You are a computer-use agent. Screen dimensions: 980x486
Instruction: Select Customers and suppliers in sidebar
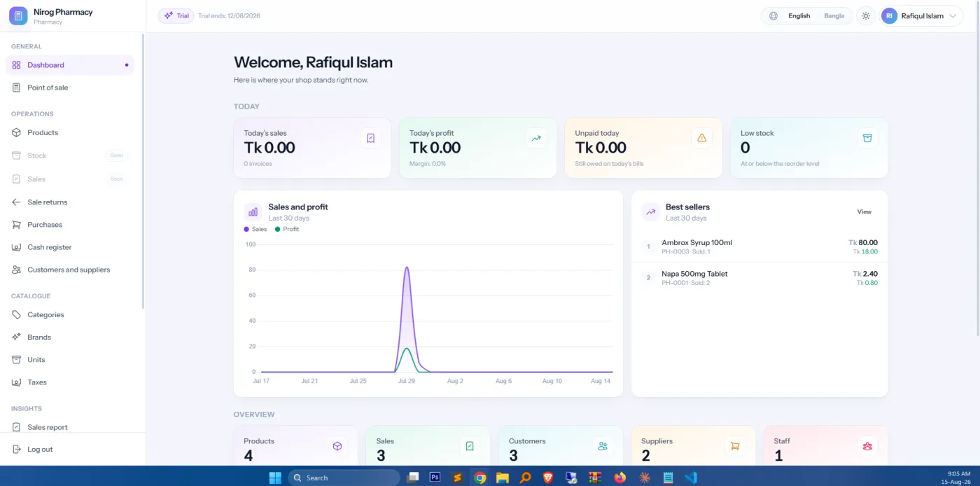tap(69, 270)
